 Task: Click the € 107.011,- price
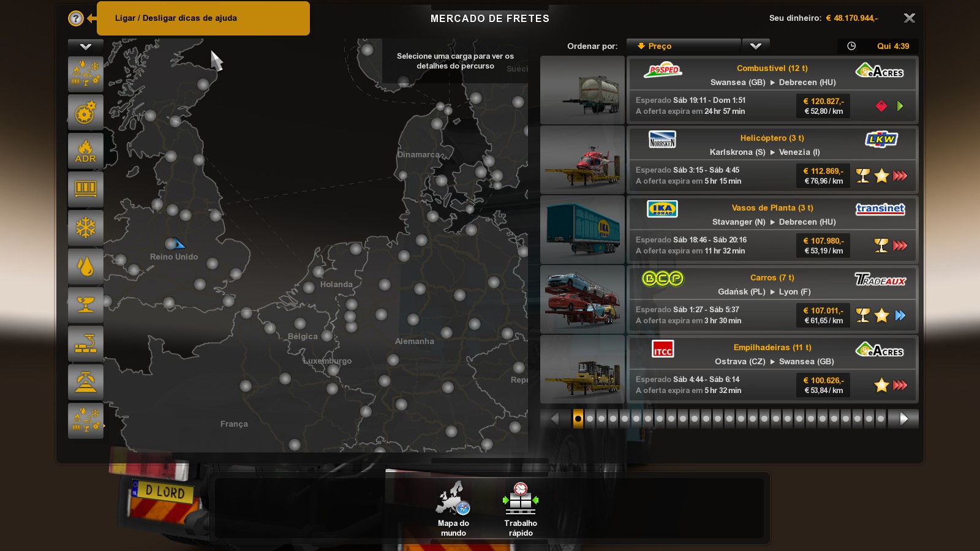click(x=823, y=311)
